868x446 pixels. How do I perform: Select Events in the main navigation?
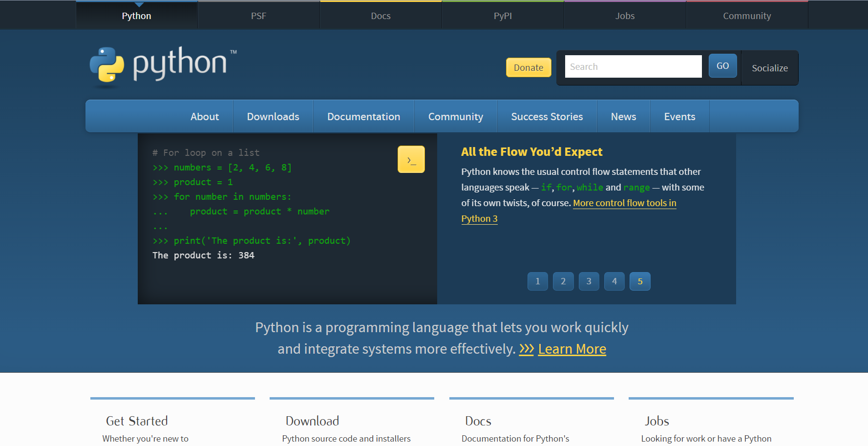[x=679, y=116]
